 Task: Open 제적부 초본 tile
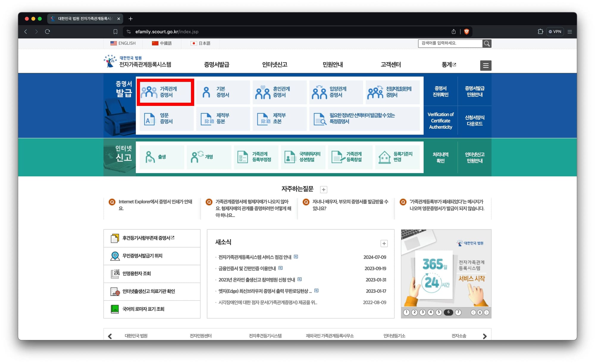[x=279, y=119]
